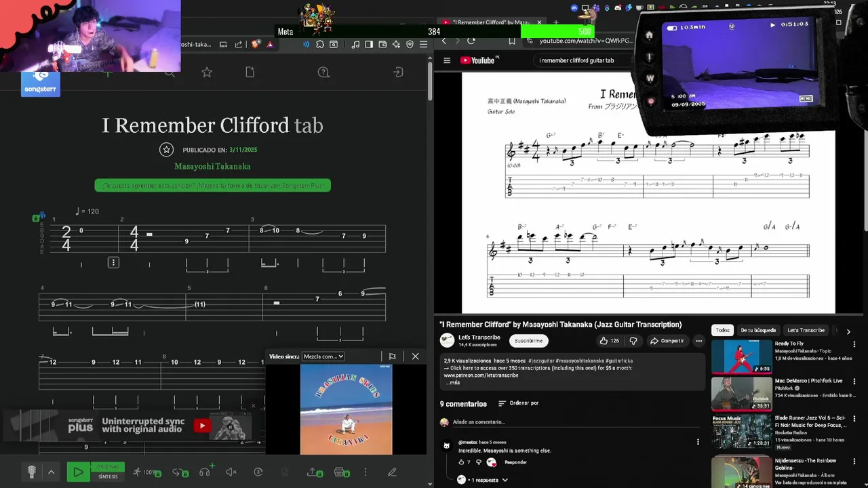Click the share icon in left browser address bar
This screenshot has height=488, width=868.
pos(239,44)
